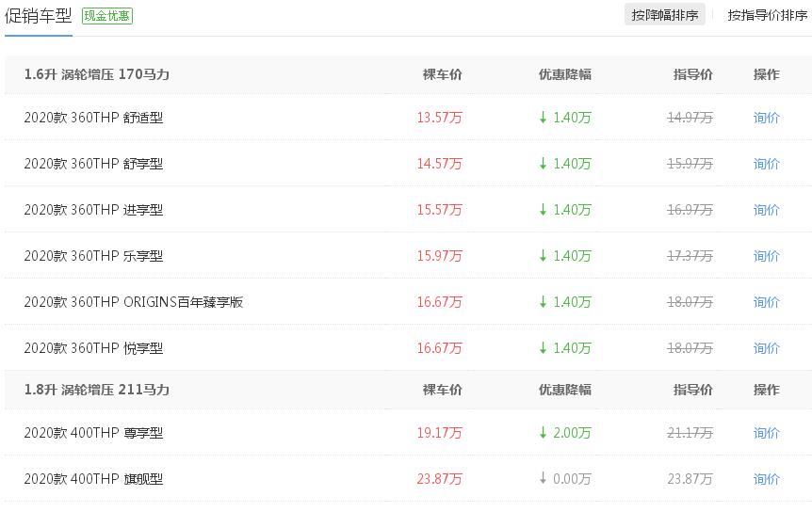Viewport: 812px width, 512px height.
Task: Click 询价 for 360THP 进享型
Action: (x=766, y=210)
